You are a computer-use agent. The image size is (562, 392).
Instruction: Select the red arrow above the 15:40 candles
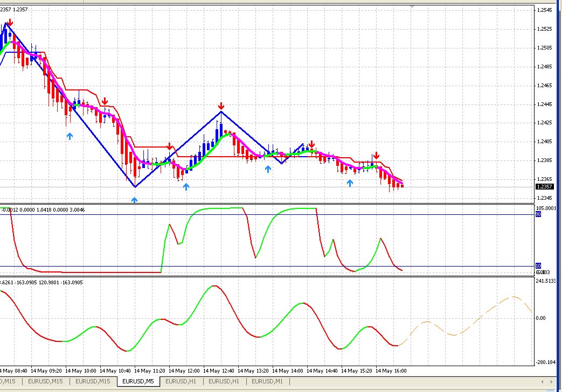377,155
